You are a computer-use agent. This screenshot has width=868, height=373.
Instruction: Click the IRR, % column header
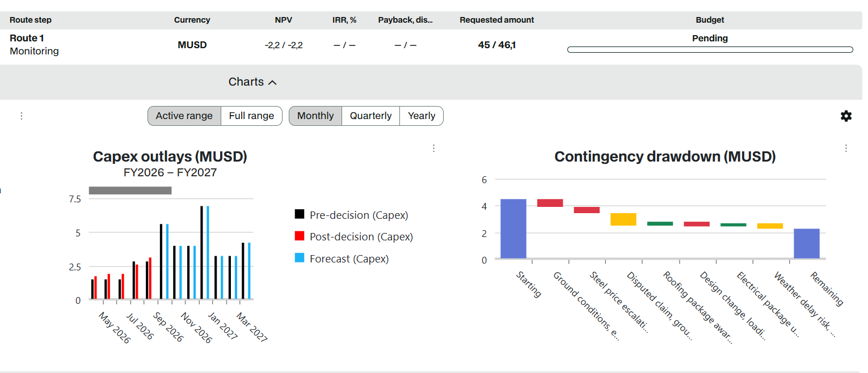(x=344, y=20)
